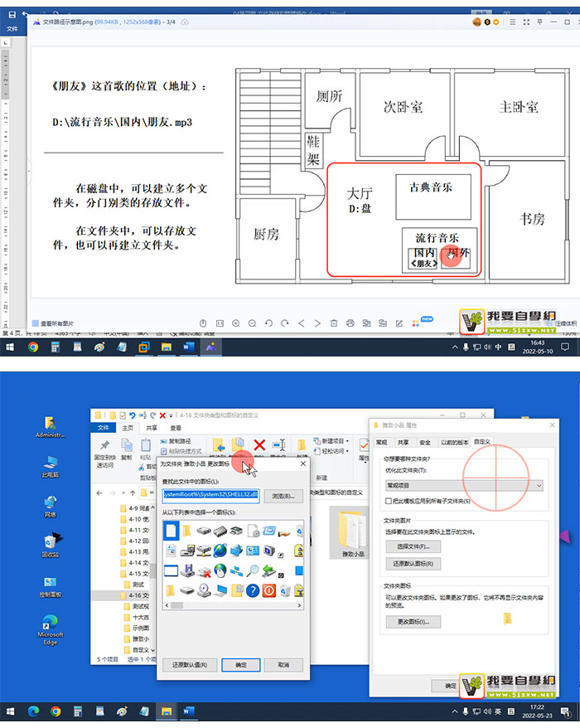Pick the magnifying glass icon in icon list
Screen dimensions: 580x728
[x=253, y=570]
